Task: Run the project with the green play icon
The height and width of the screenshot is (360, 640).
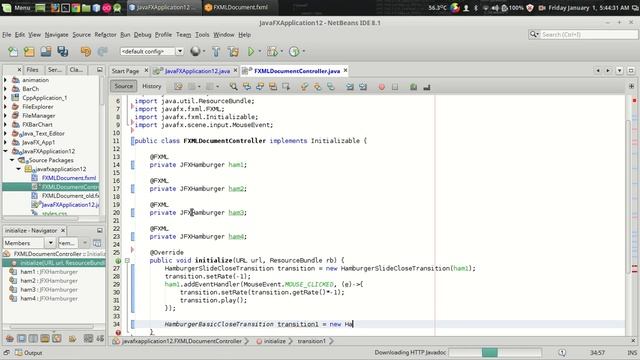Action: pyautogui.click(x=251, y=51)
